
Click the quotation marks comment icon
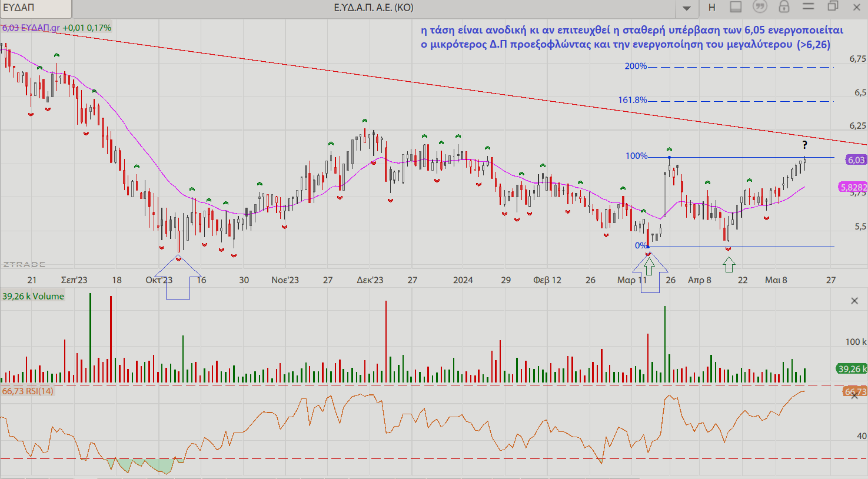click(x=760, y=7)
